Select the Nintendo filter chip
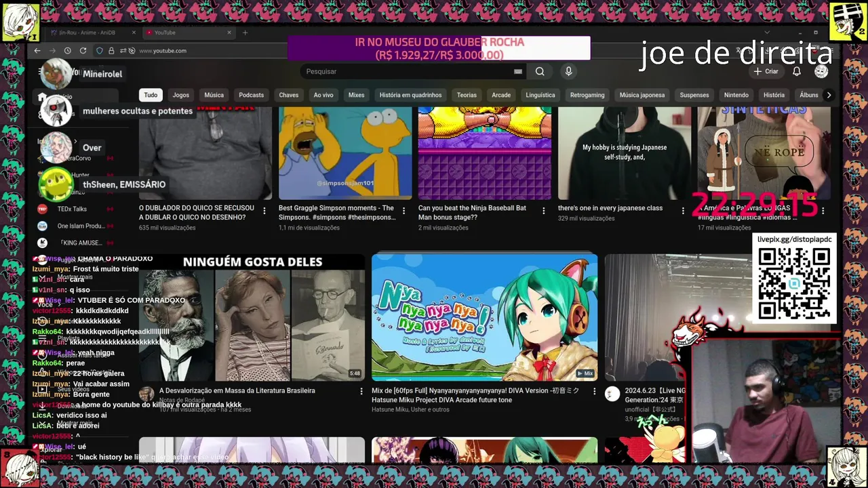 pos(736,95)
